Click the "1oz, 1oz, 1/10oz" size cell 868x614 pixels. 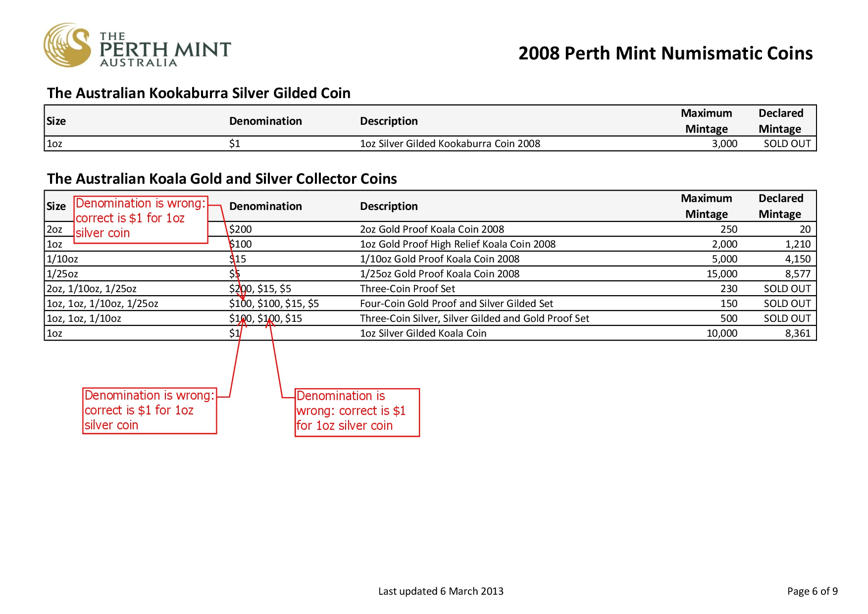84,318
